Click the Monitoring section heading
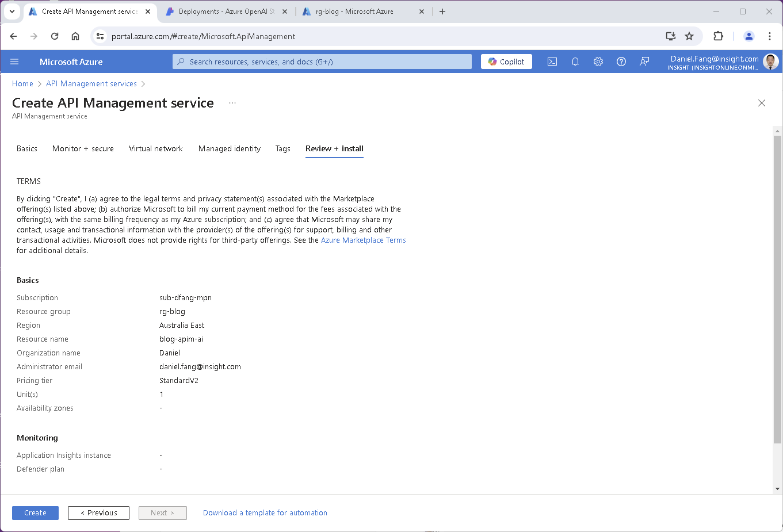 click(x=37, y=438)
